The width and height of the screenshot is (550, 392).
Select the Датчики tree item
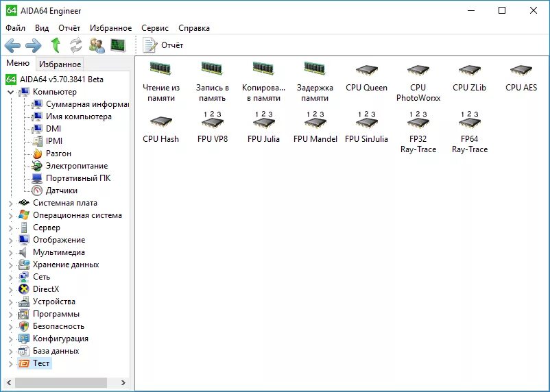coord(54,191)
